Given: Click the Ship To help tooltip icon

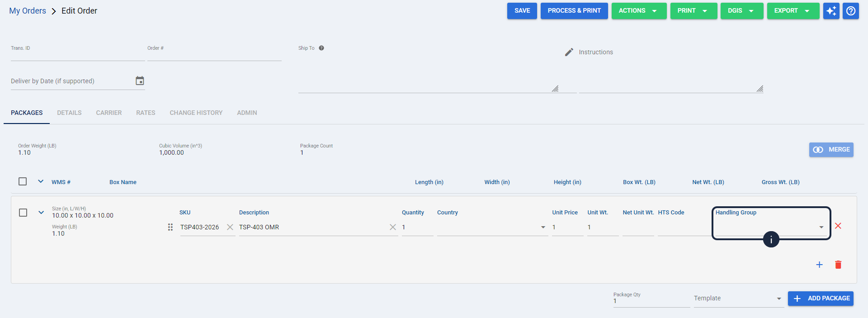Looking at the screenshot, I should (x=321, y=48).
